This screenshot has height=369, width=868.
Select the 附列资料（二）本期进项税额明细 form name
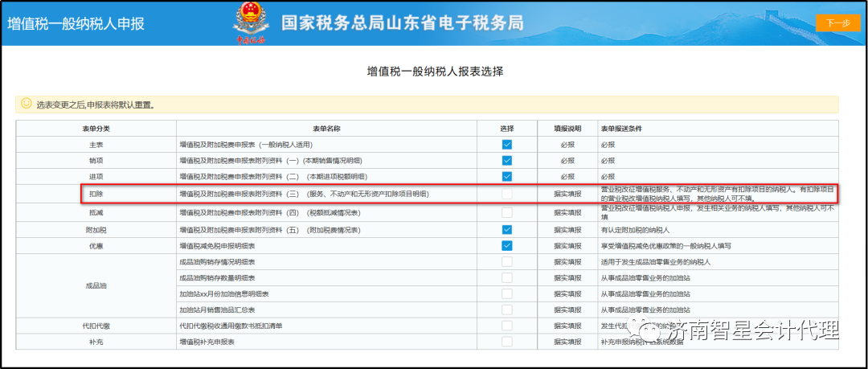tap(273, 177)
